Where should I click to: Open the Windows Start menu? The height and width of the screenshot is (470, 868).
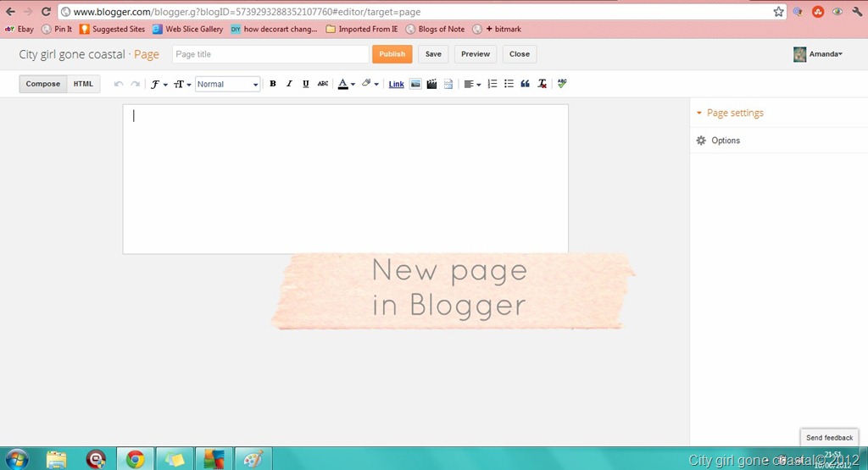pyautogui.click(x=17, y=459)
